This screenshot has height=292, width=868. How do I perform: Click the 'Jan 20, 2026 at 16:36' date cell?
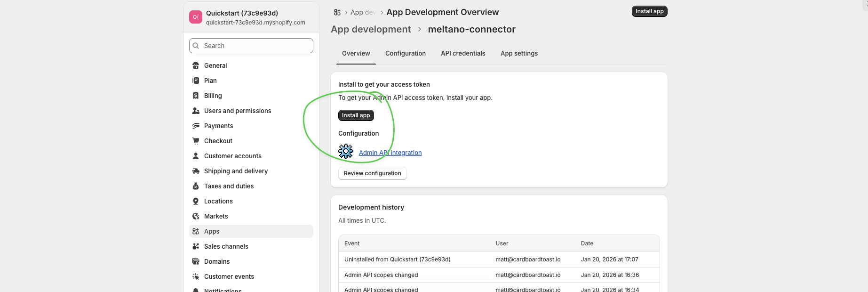click(610, 275)
